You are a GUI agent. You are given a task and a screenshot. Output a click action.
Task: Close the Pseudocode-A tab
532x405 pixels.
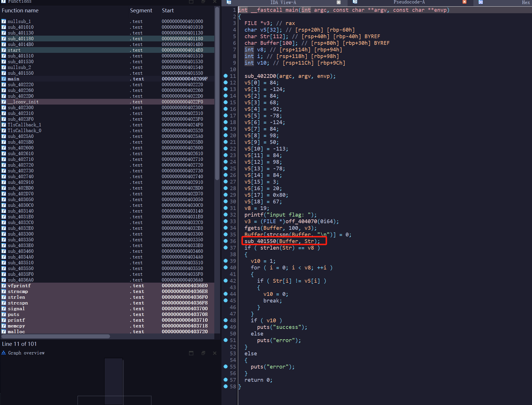(x=464, y=2)
